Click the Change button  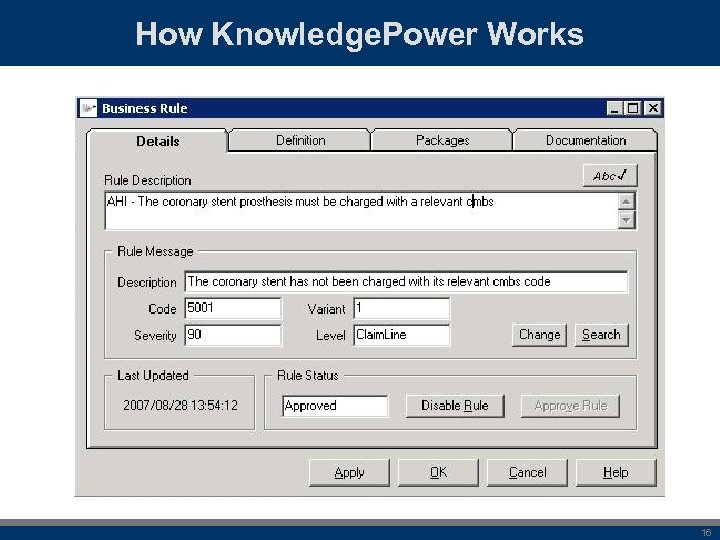click(x=539, y=335)
